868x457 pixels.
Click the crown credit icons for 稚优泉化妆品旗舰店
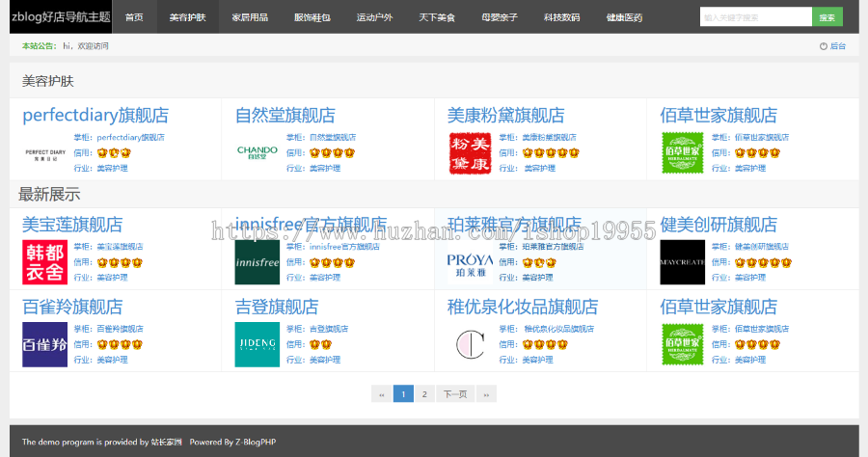545,344
